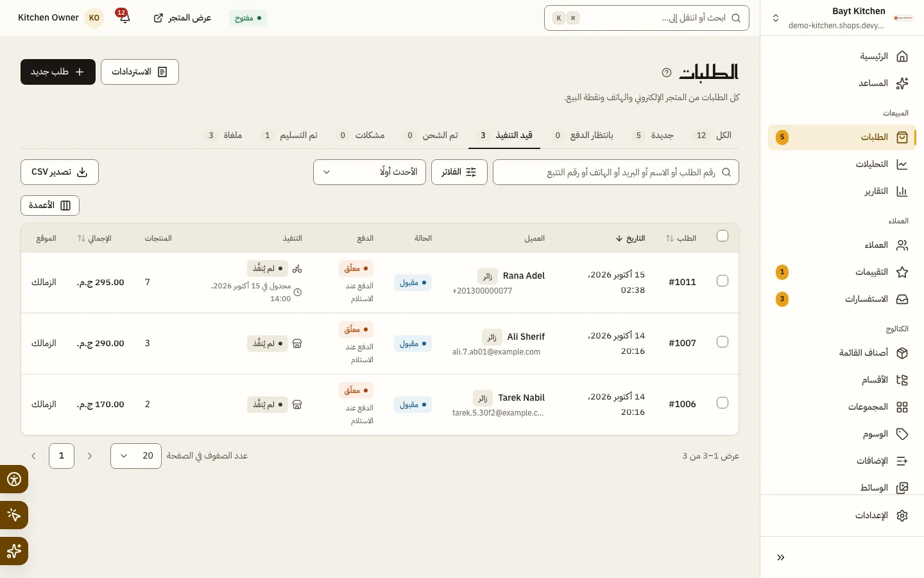This screenshot has width=924, height=578.
Task: Click the orders search input field
Action: tap(616, 172)
